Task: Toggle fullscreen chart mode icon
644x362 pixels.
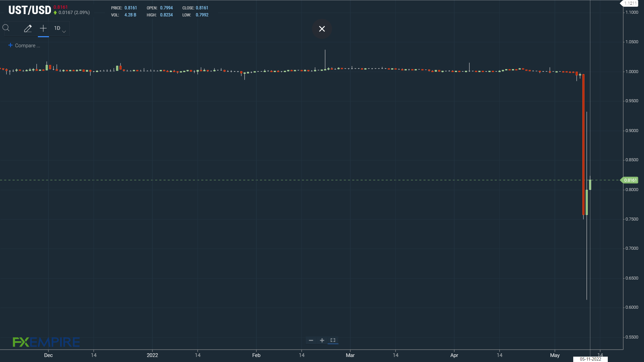Action: [x=333, y=340]
